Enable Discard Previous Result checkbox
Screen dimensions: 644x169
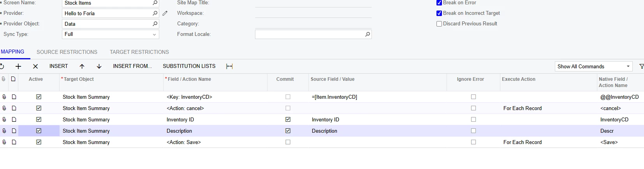tap(439, 24)
